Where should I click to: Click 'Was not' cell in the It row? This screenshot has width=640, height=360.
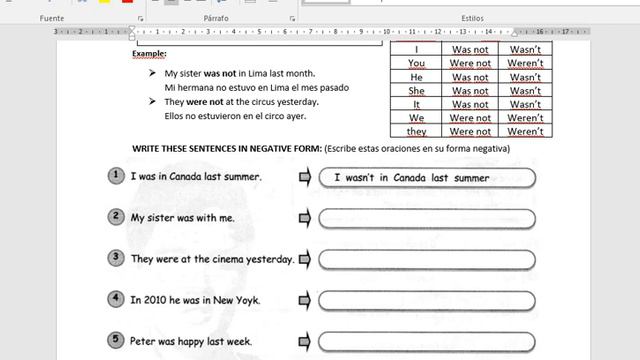[x=470, y=104]
